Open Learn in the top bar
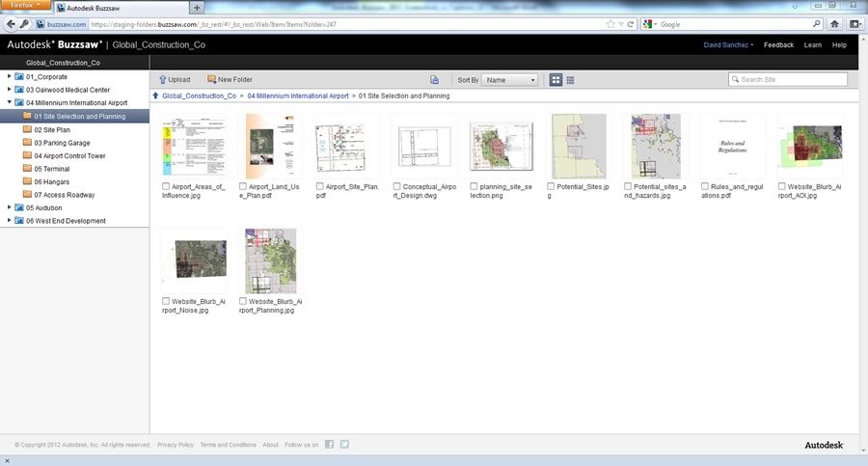The height and width of the screenshot is (466, 868). click(813, 45)
